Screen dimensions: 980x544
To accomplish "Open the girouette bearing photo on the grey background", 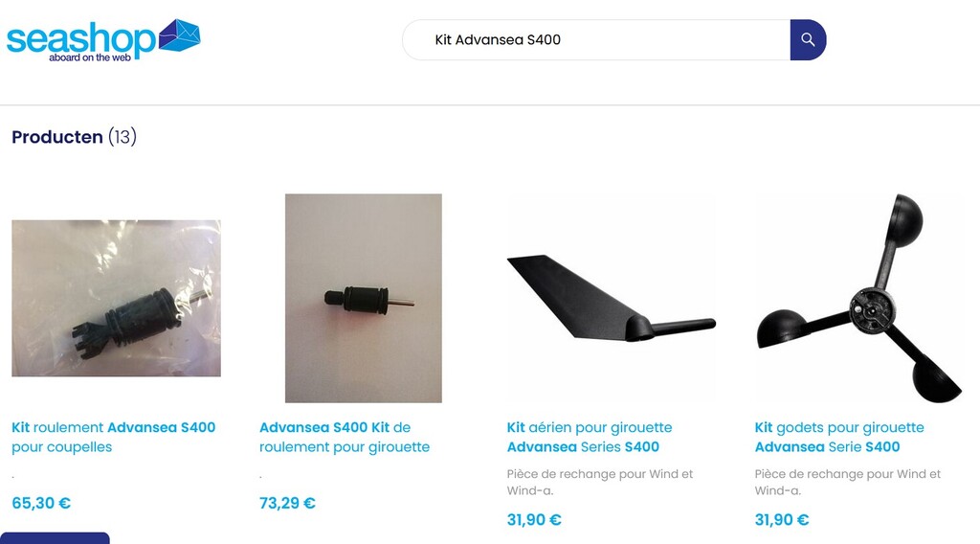I will click(363, 298).
